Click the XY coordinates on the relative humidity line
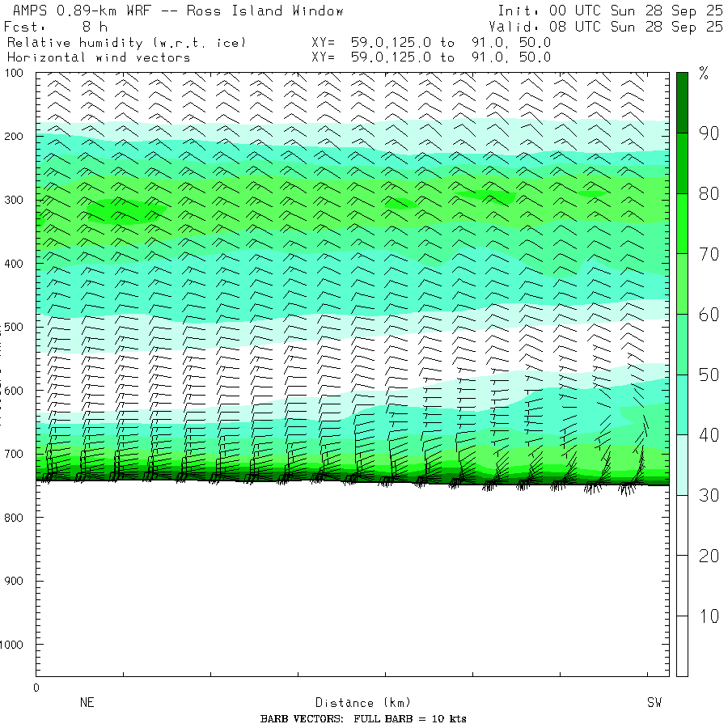The height and width of the screenshot is (728, 728). (431, 43)
